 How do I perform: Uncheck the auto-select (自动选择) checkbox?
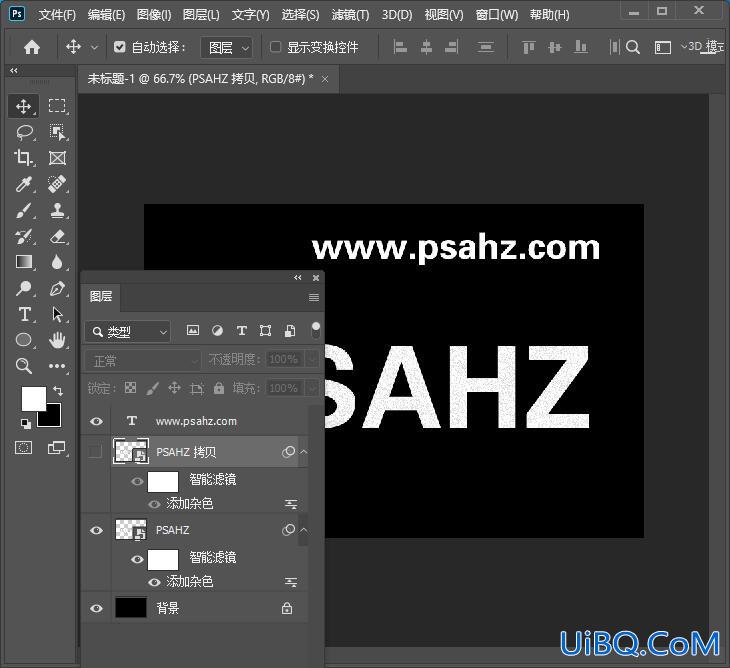point(120,47)
